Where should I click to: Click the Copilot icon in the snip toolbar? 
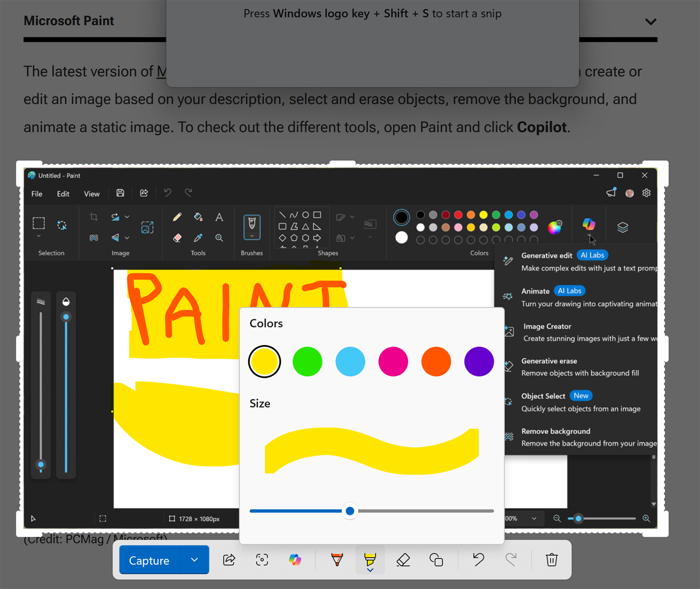(x=295, y=560)
